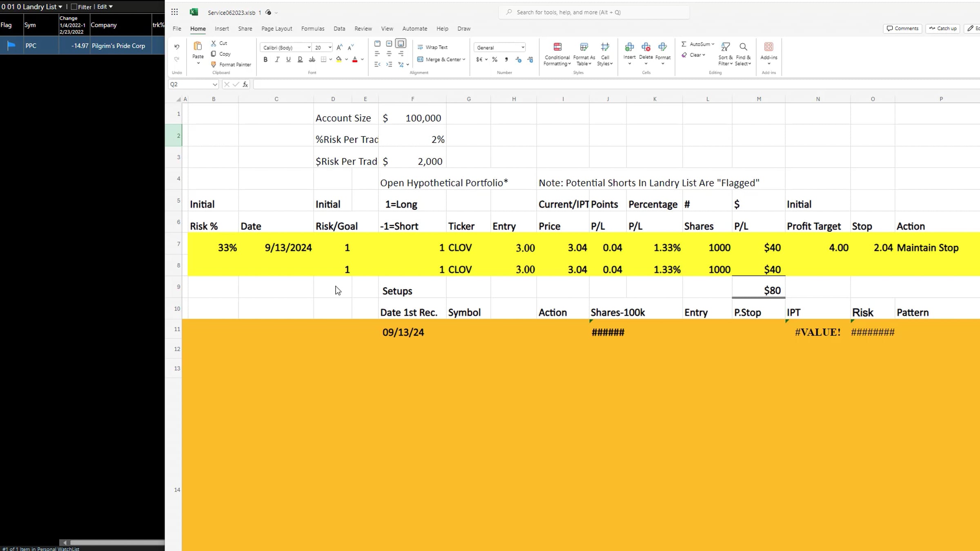Open the Edit dropdown in Landry List
The height and width of the screenshot is (551, 980).
(x=105, y=7)
